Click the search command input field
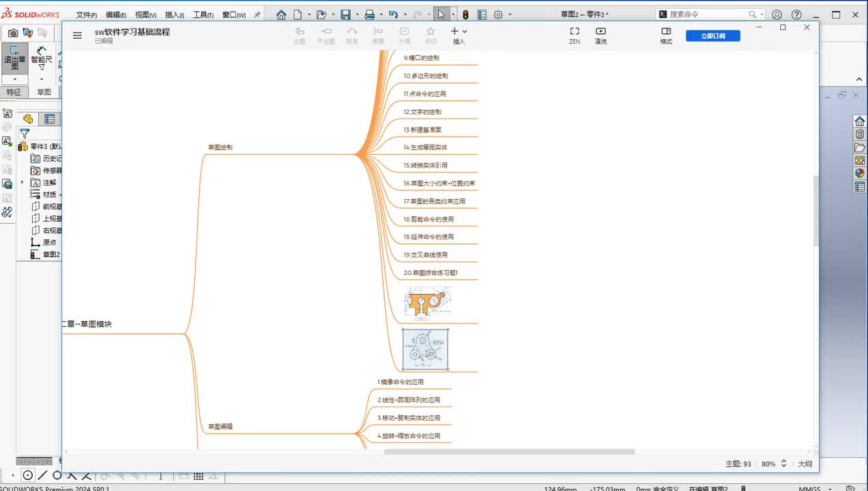The width and height of the screenshot is (868, 491). (707, 14)
